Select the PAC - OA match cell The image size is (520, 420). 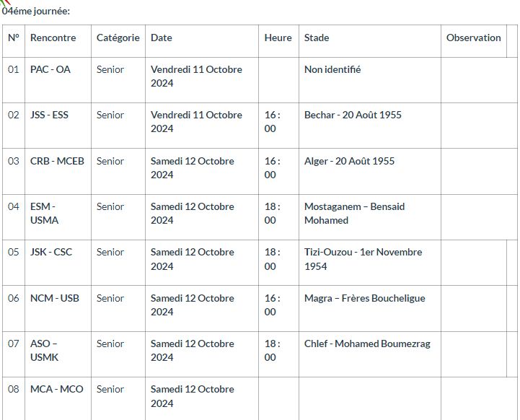[x=50, y=70]
